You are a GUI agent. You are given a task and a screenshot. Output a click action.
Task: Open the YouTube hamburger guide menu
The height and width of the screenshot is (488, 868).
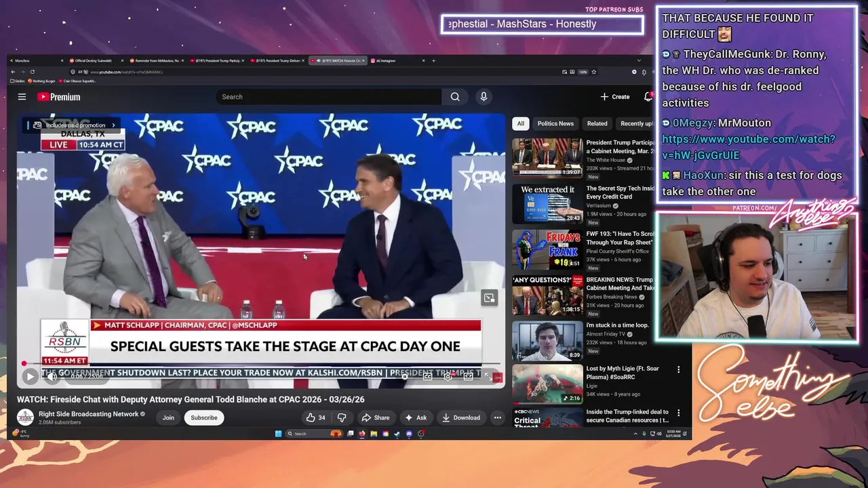pyautogui.click(x=22, y=97)
